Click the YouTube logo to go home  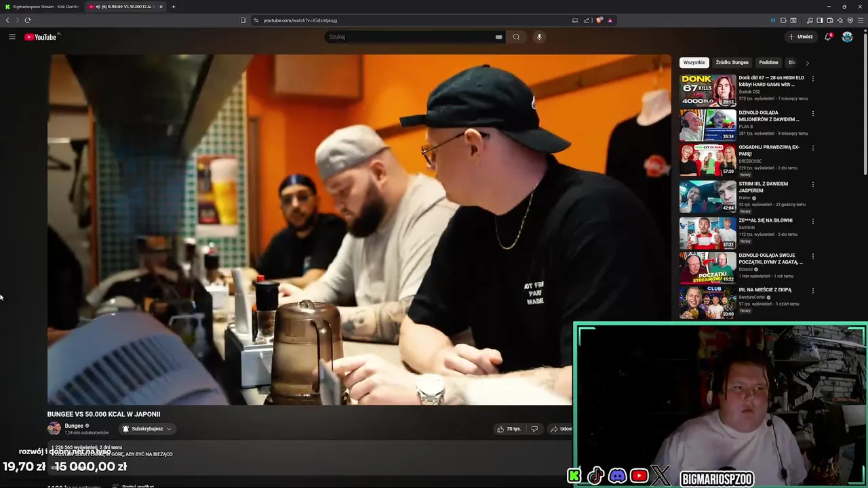coord(41,37)
